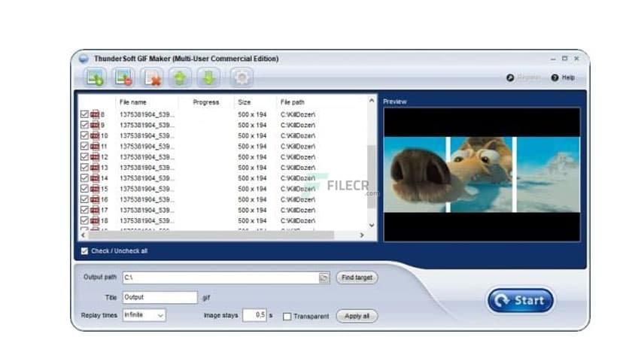The height and width of the screenshot is (364, 629).
Task: Click the Progress column header
Action: pyautogui.click(x=206, y=102)
